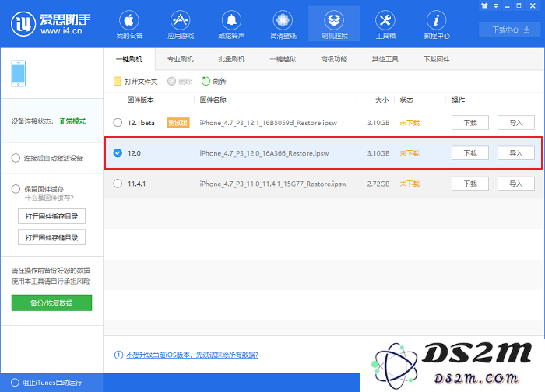Click filename iPhone_4.7_P3_12.1_16B5059d_Restore.ipsw
545x392 pixels.
(269, 123)
